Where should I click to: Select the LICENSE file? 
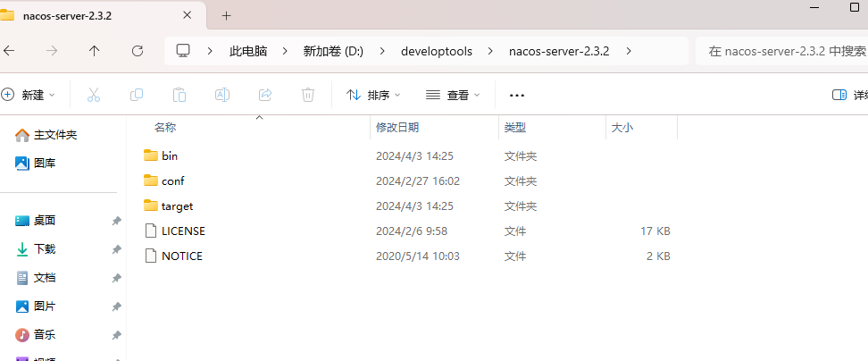point(183,231)
